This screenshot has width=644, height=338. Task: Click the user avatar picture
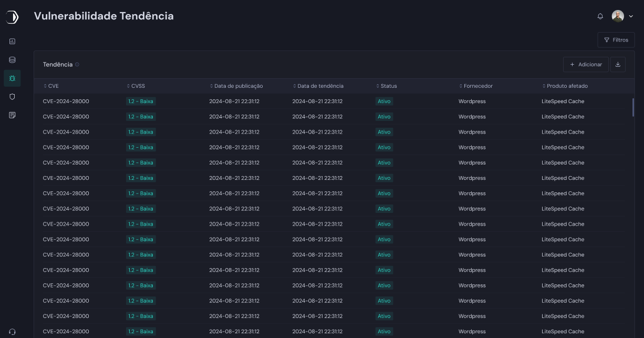(x=618, y=16)
